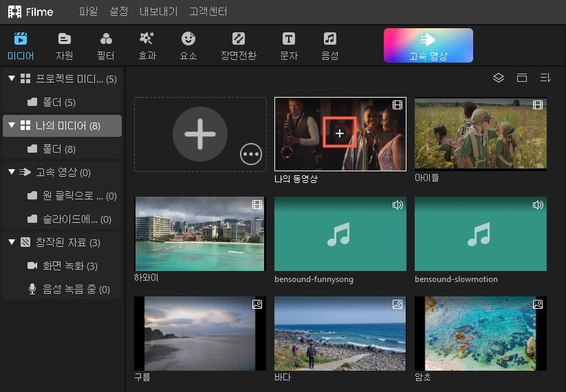Open the 고객센터 menu
Screen dimensions: 566x392
pos(208,12)
